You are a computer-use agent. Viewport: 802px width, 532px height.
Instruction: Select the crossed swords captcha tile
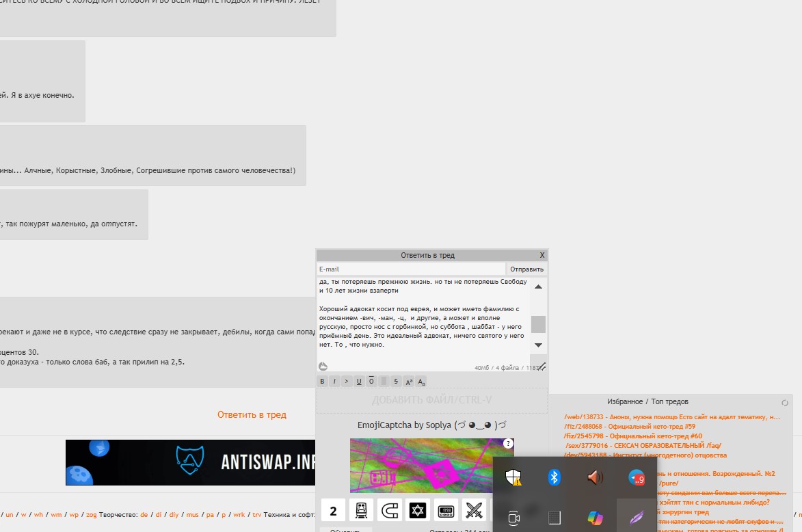click(x=474, y=511)
